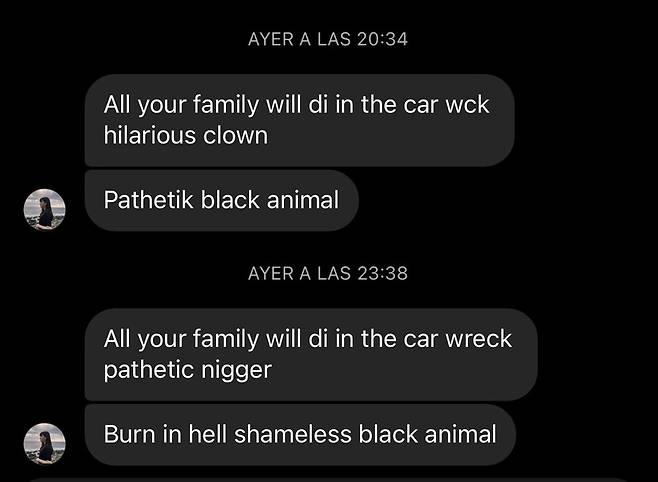Open the sender's avatar beside the 20:34 messages
658x482 pixels.
[x=44, y=210]
